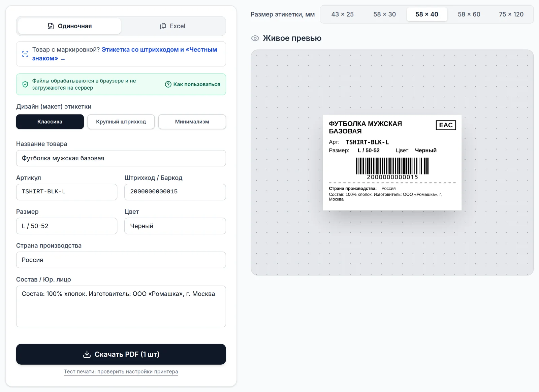Click the Размер этикетки, мм label
This screenshot has width=539, height=392.
click(283, 14)
